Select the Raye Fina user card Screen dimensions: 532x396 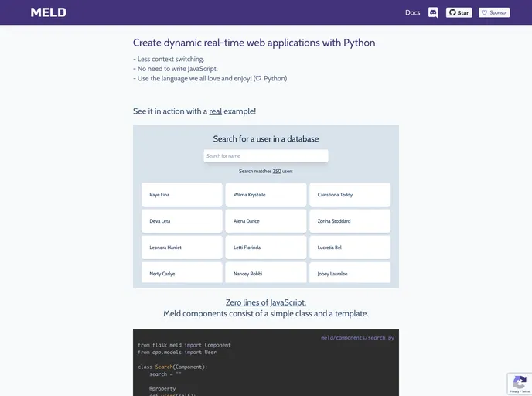point(182,195)
